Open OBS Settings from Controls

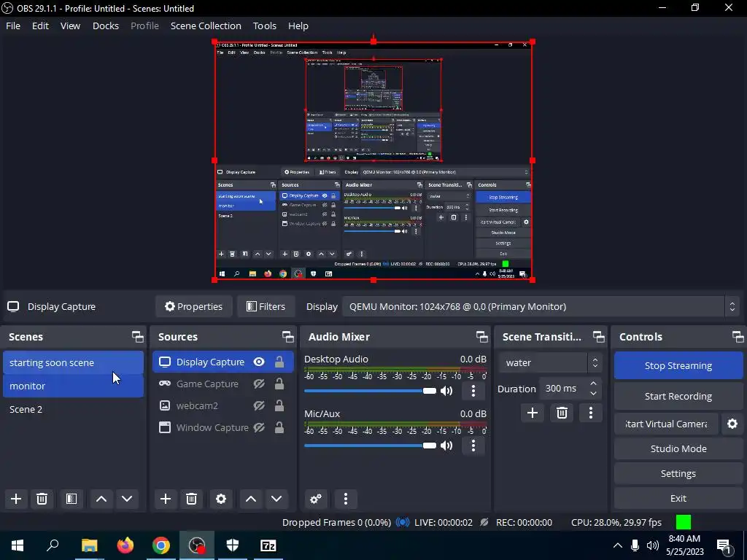(x=678, y=473)
